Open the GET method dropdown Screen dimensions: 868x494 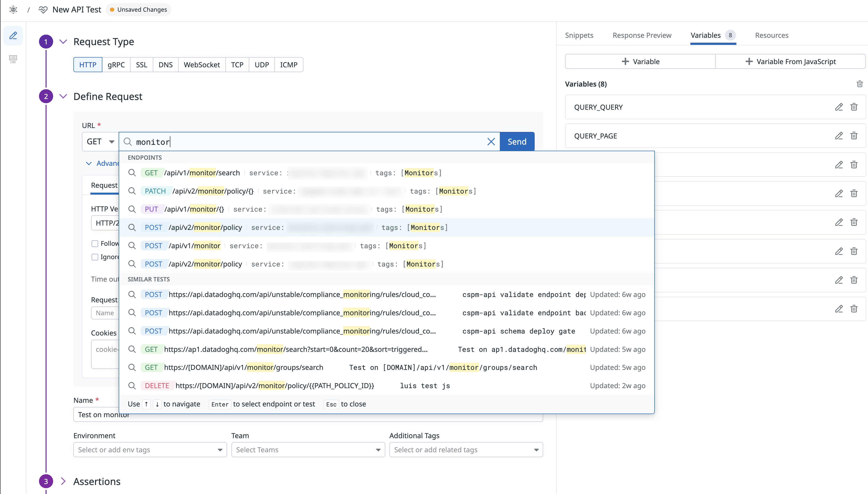click(x=100, y=141)
